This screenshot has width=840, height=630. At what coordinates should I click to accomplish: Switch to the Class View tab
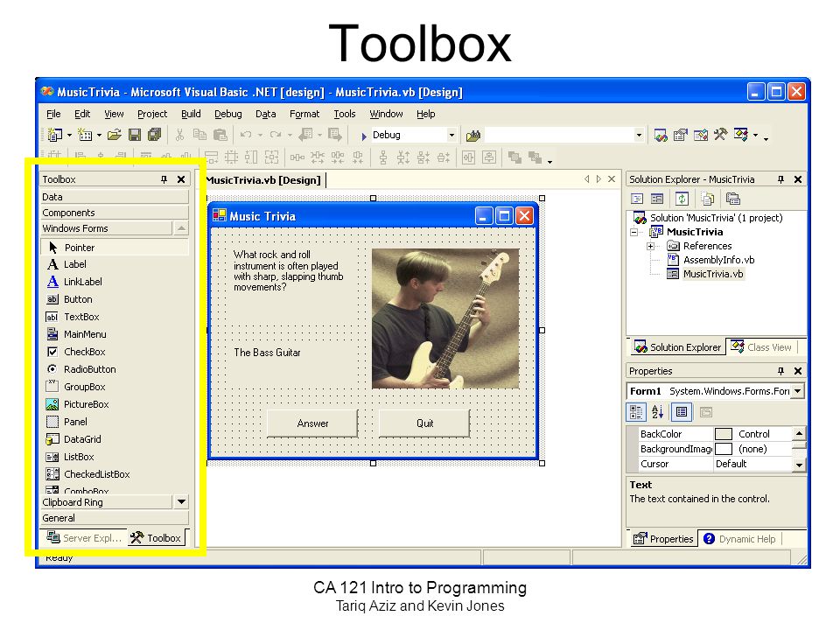click(x=761, y=347)
